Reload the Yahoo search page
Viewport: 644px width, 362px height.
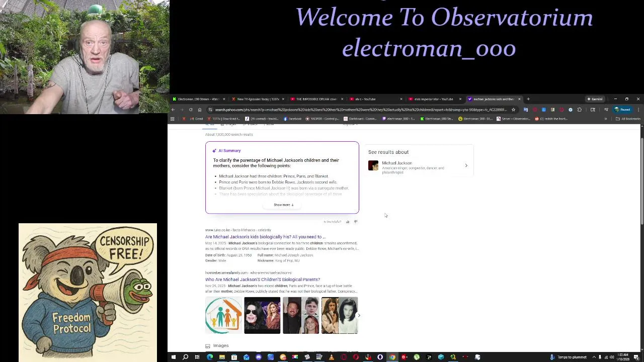pyautogui.click(x=191, y=110)
